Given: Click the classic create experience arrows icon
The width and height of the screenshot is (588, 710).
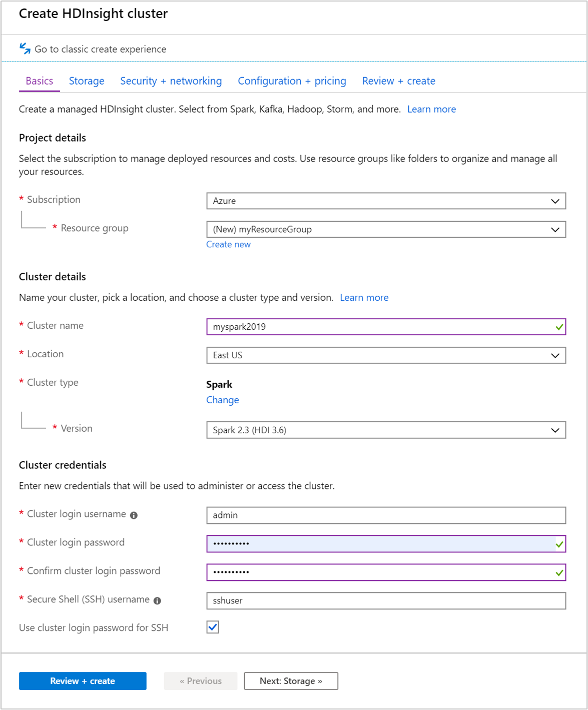Looking at the screenshot, I should tap(25, 49).
